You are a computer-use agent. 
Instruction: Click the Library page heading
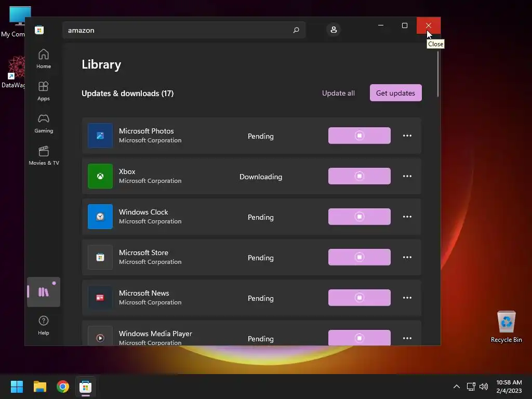101,64
